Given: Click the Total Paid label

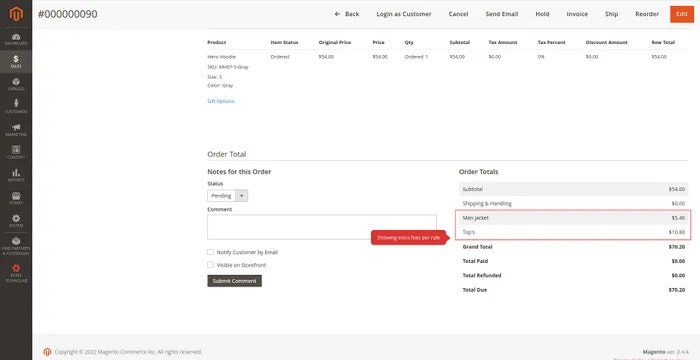Looking at the screenshot, I should pyautogui.click(x=475, y=261).
